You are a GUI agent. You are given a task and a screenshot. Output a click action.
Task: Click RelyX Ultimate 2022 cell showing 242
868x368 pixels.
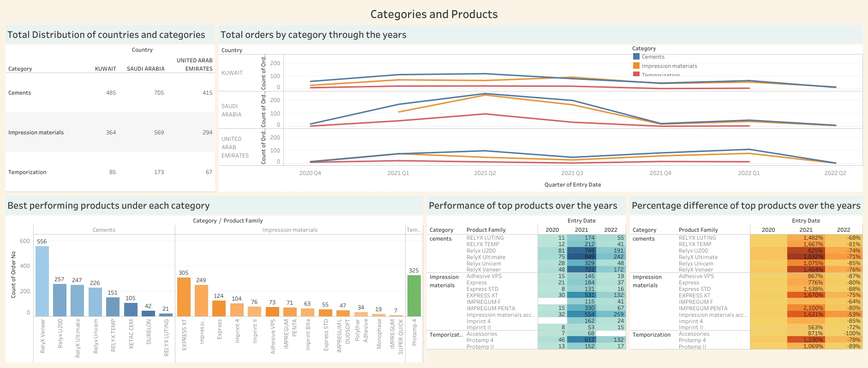[611, 257]
